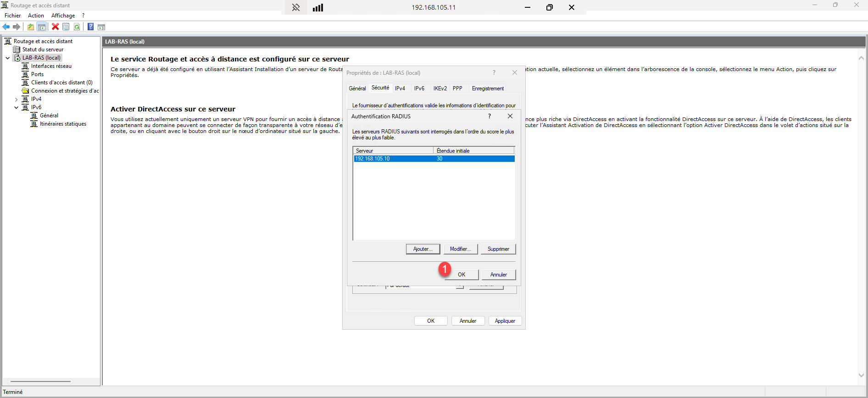Click OK in Authentification RADIUS dialog

462,275
